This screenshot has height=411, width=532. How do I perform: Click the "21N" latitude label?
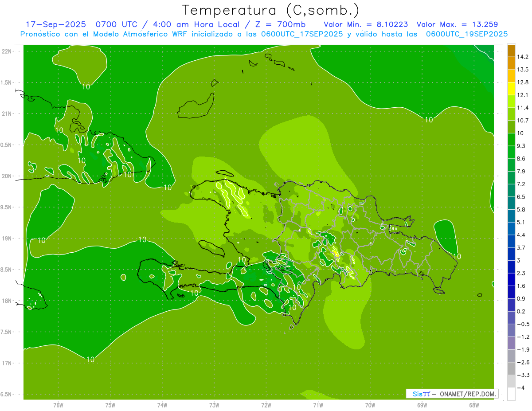point(7,114)
